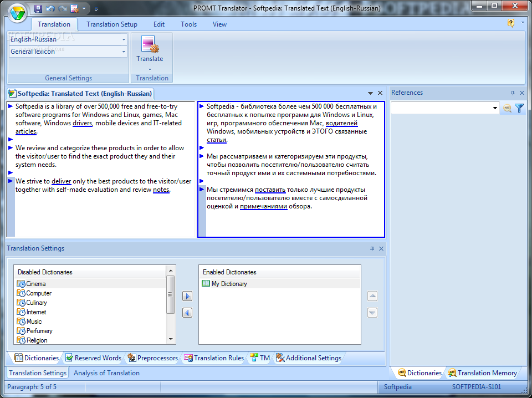
Task: Click the yellow Help question mark icon
Action: tap(510, 23)
